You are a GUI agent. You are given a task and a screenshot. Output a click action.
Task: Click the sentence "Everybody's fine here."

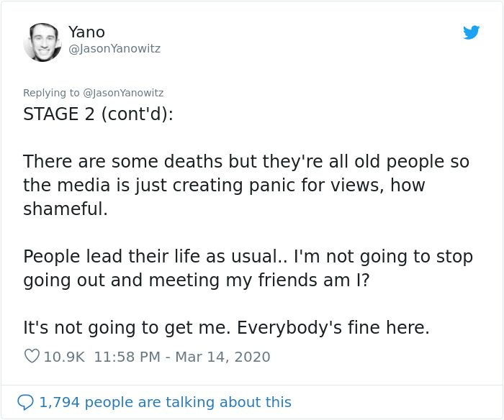coord(333,328)
